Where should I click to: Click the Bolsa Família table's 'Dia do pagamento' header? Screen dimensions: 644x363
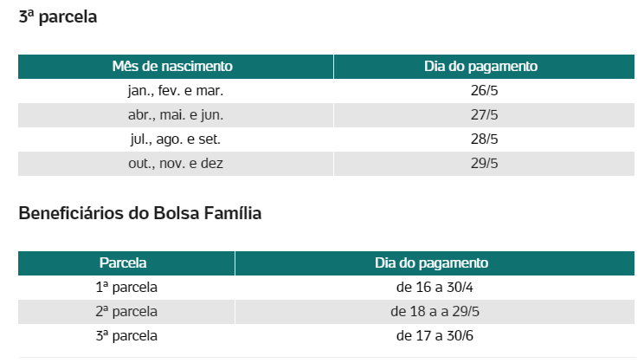435,263
